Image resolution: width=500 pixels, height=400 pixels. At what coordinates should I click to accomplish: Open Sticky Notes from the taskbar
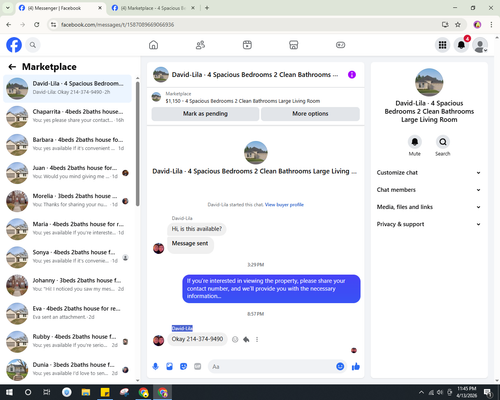105,392
